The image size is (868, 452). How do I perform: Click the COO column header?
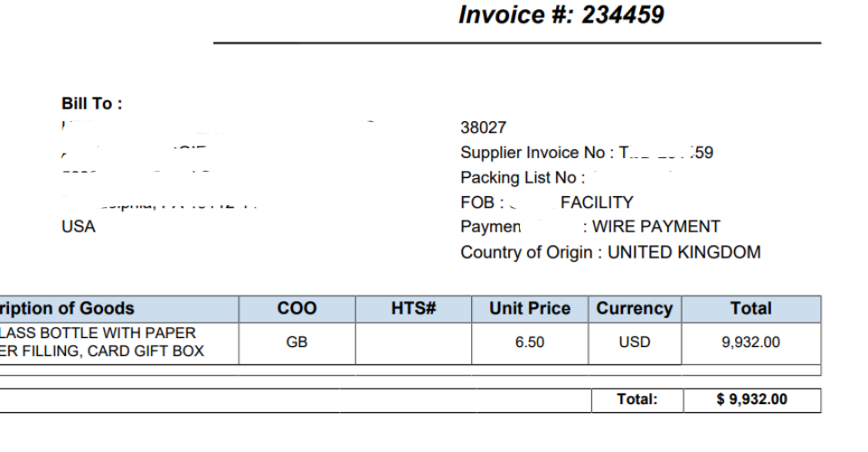coord(297,308)
